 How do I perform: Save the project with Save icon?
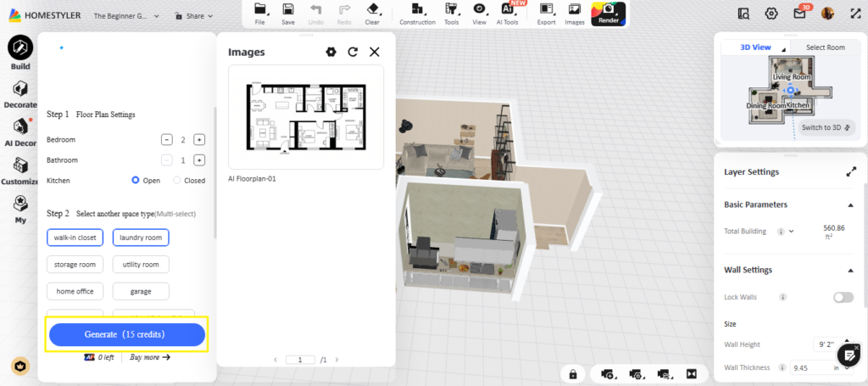[x=288, y=14]
